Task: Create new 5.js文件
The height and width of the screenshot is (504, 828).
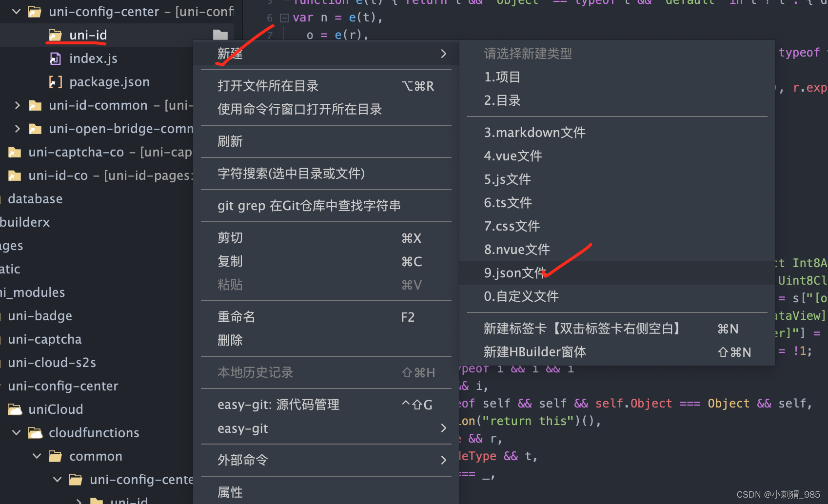Action: (617, 179)
